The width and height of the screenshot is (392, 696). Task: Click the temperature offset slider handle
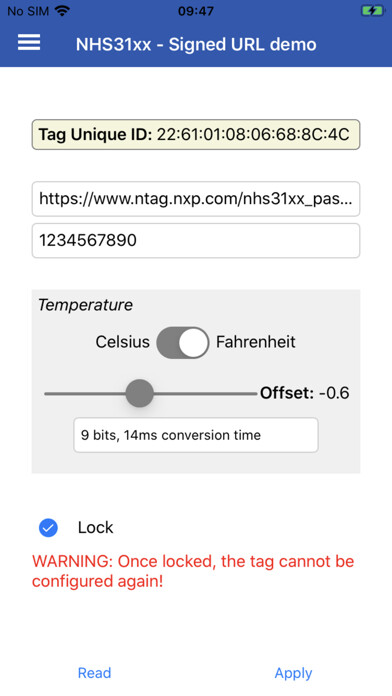point(139,393)
